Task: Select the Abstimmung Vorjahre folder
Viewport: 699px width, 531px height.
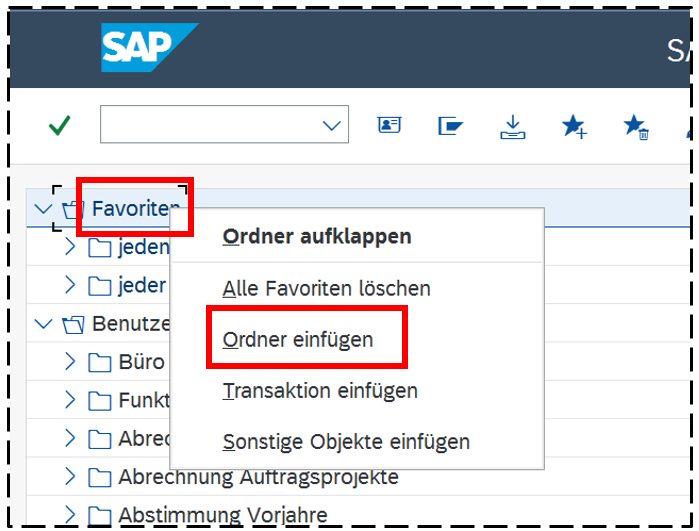Action: (x=222, y=516)
